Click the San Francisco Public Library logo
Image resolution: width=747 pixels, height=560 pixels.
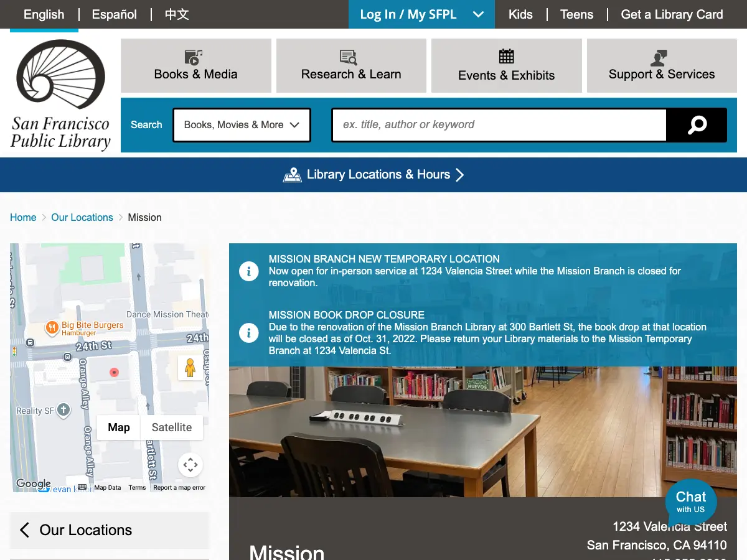click(60, 95)
